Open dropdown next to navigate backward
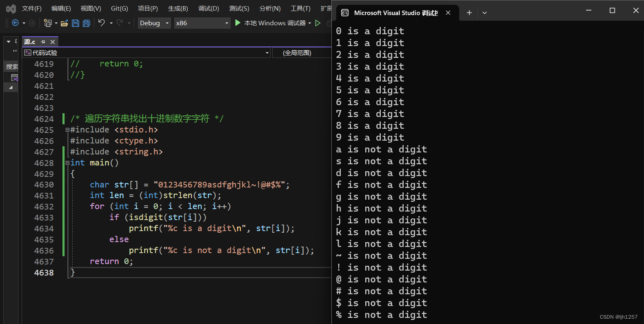 click(x=24, y=23)
